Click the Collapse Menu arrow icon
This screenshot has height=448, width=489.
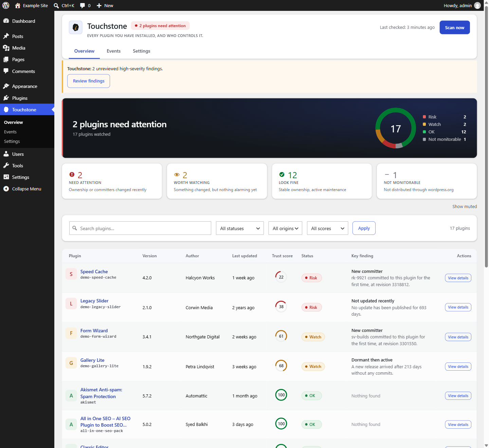tap(6, 189)
